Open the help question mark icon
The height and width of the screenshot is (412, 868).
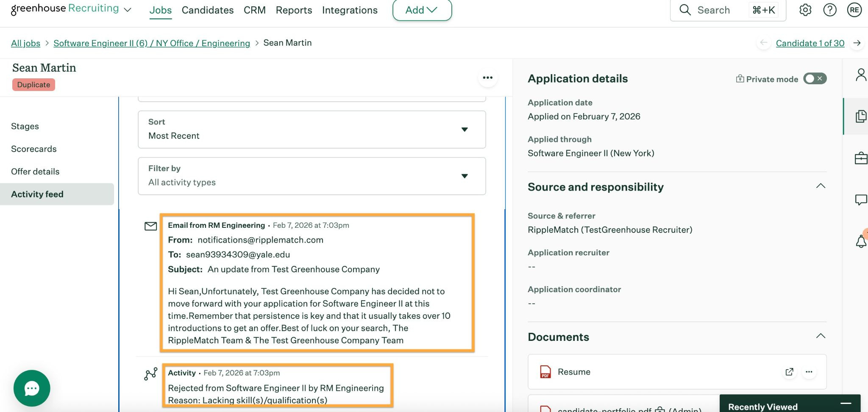pos(830,10)
